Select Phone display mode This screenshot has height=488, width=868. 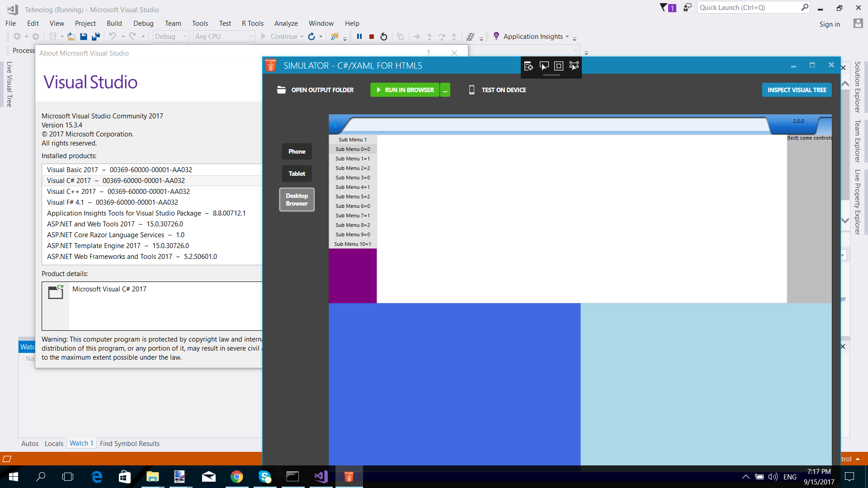pos(297,151)
